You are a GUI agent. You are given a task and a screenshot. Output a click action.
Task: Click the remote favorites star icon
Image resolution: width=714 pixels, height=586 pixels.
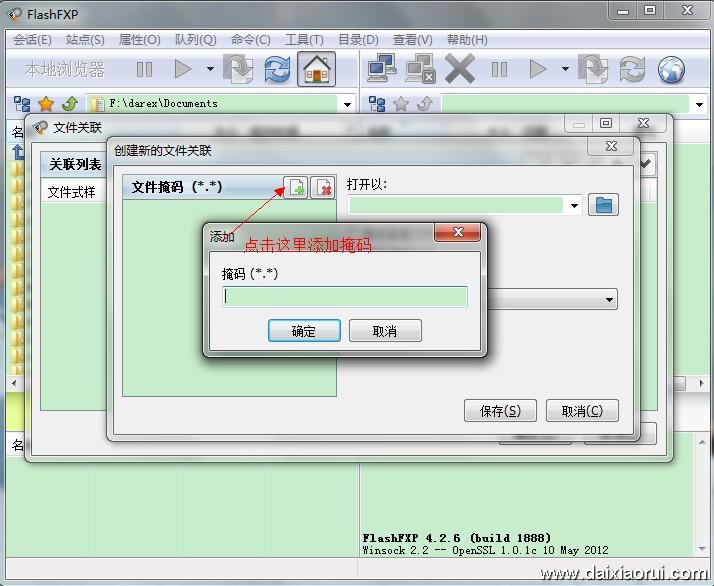coord(401,104)
